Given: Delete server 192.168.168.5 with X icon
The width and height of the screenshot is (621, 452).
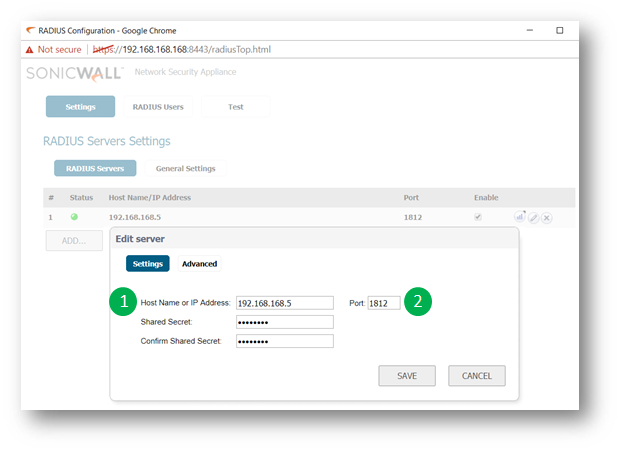Looking at the screenshot, I should [547, 217].
